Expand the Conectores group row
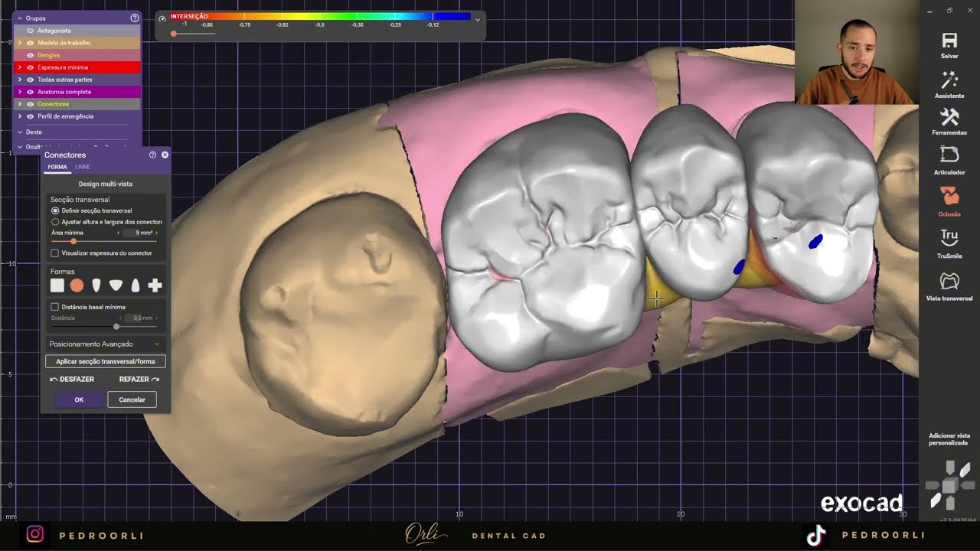This screenshot has width=980, height=551. 20,104
